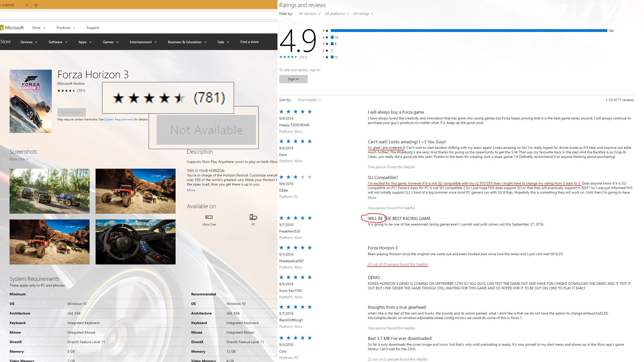The height and width of the screenshot is (362, 644).
Task: Click reviewer name Nuketastical587
Action: pos(291,261)
